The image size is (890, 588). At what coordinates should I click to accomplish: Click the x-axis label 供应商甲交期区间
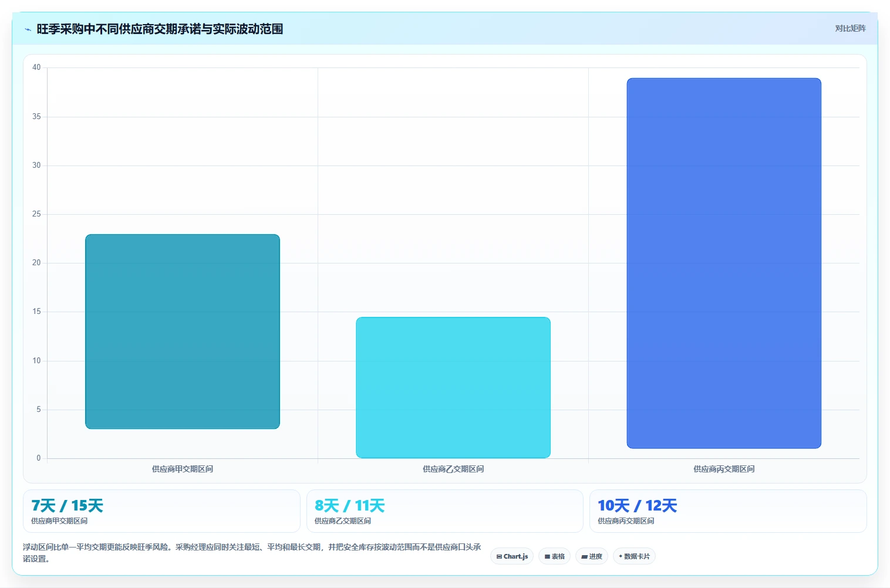tap(183, 469)
